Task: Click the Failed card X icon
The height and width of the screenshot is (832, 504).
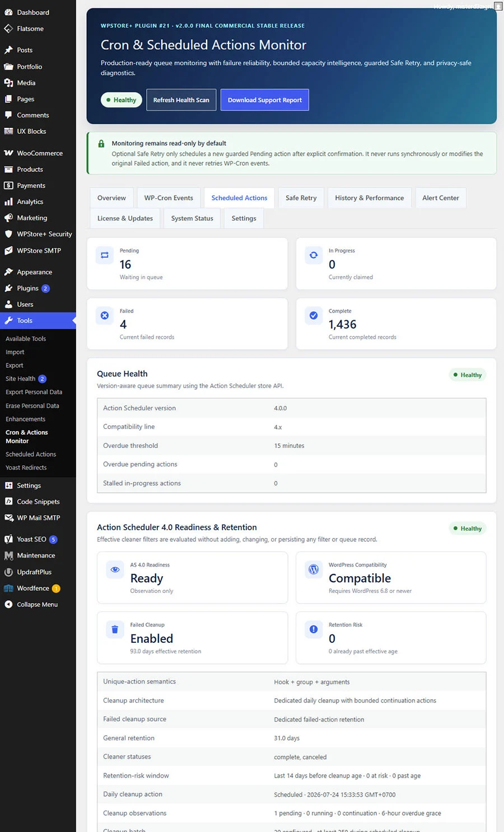Action: 105,316
